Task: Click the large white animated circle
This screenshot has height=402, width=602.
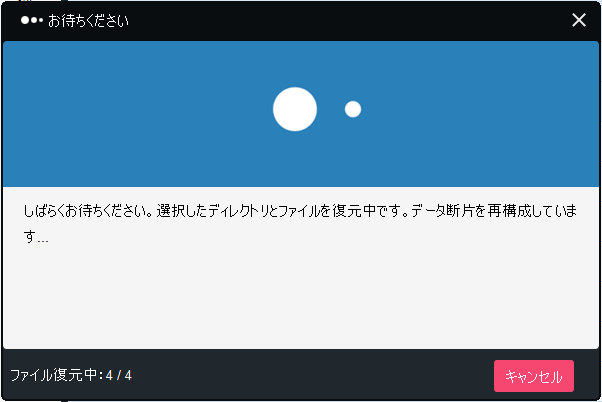Action: point(295,109)
